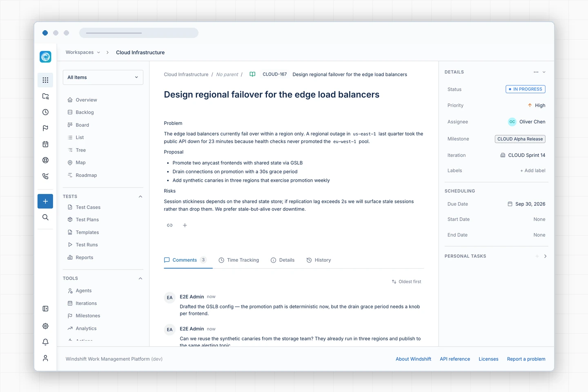The width and height of the screenshot is (588, 392).
Task: Click the user profile icon
Action: click(45, 358)
